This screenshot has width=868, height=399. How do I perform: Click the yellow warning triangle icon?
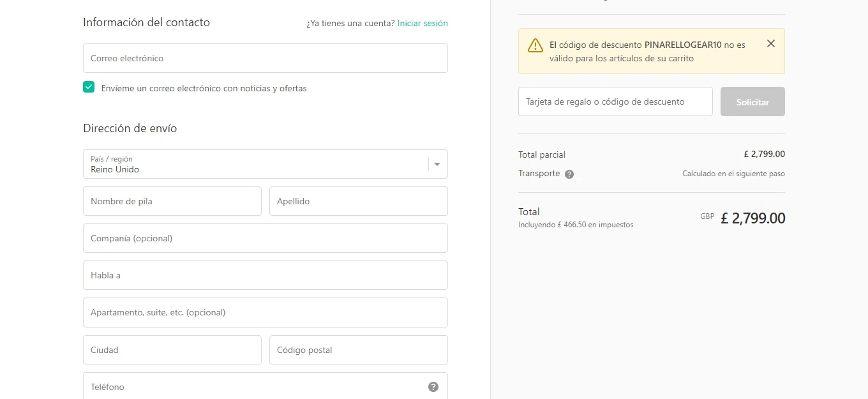click(x=535, y=45)
